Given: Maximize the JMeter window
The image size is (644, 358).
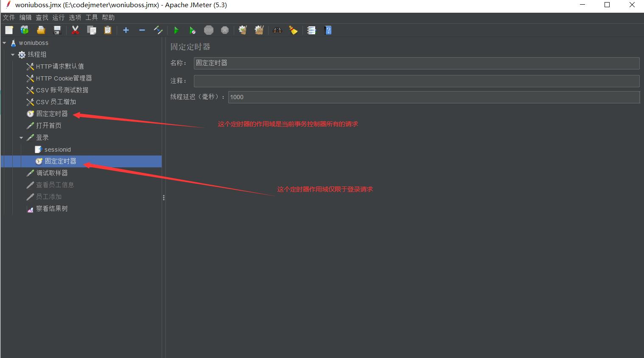Looking at the screenshot, I should (x=607, y=6).
